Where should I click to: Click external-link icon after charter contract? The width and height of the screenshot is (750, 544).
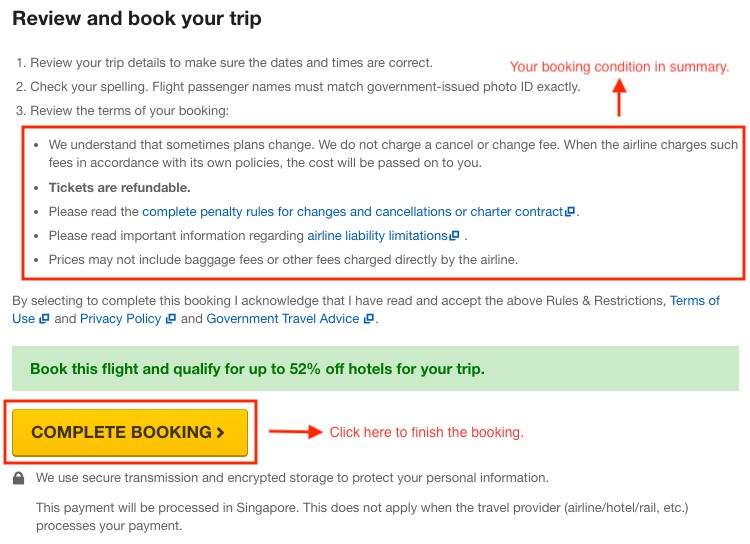pyautogui.click(x=570, y=211)
